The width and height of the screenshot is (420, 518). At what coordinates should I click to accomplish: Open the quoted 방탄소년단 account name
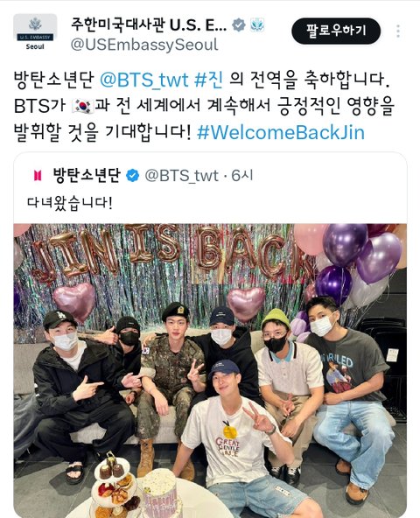(87, 175)
